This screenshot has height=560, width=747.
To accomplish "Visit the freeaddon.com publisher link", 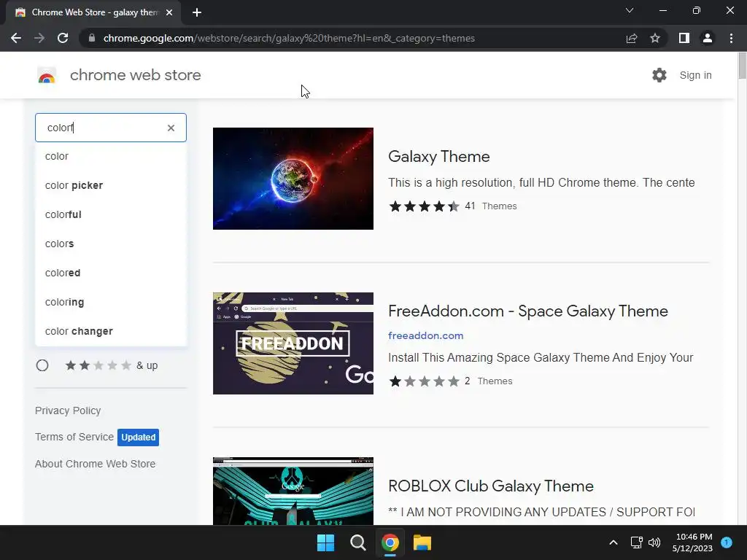I will point(426,335).
